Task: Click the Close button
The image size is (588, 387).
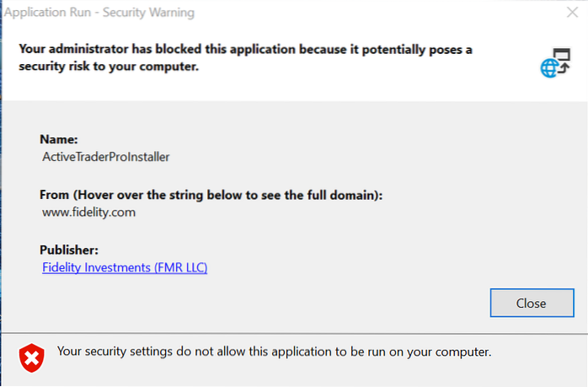Action: [531, 303]
